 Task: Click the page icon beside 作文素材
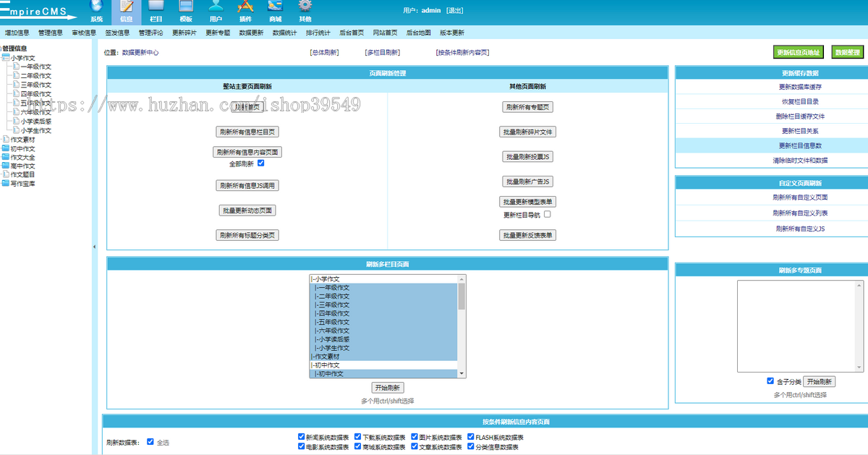tap(6, 140)
